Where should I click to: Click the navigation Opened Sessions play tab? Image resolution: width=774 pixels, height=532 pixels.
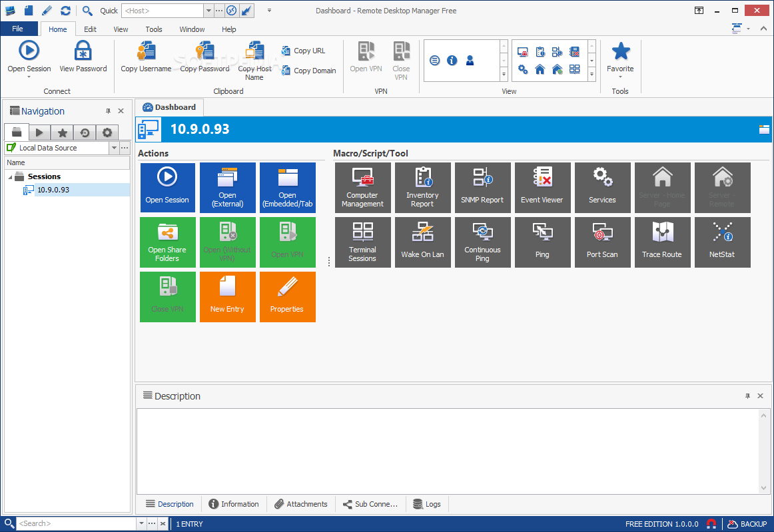[39, 133]
